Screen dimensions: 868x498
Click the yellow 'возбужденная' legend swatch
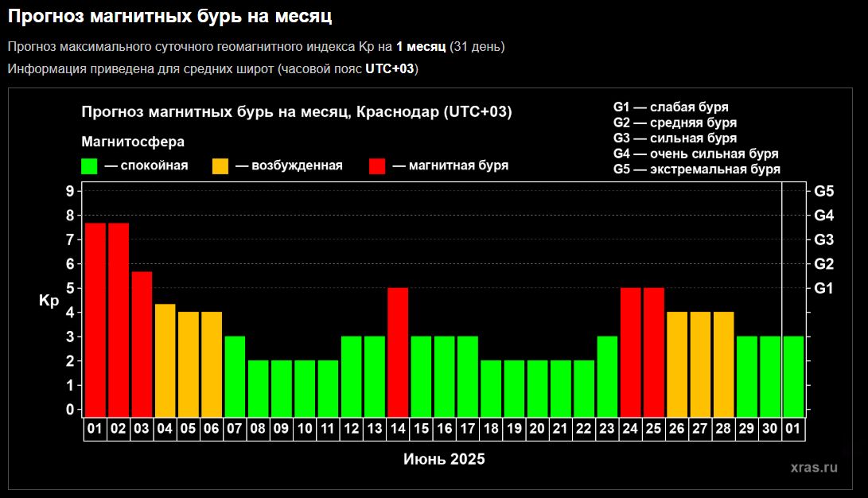(x=220, y=165)
